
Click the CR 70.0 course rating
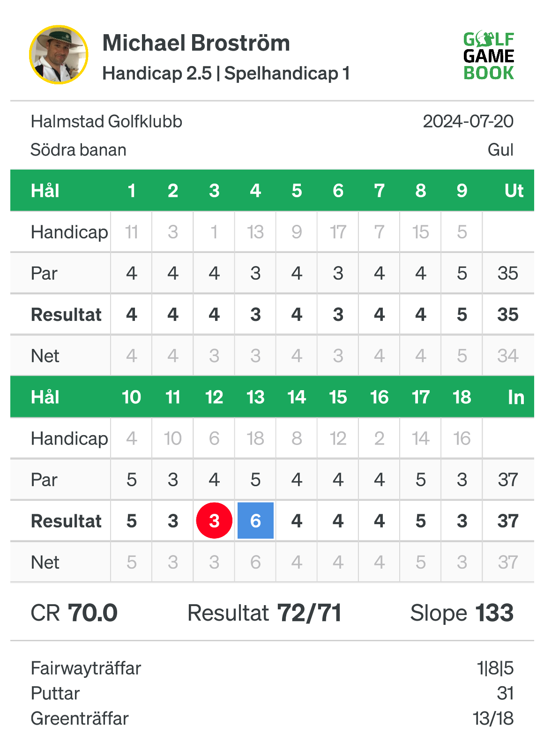pos(74,613)
